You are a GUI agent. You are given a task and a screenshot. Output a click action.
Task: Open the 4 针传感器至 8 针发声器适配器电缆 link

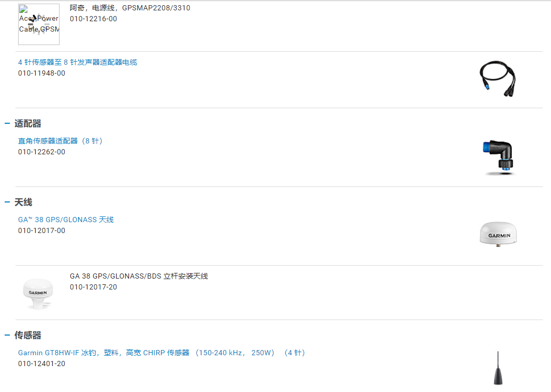click(78, 63)
